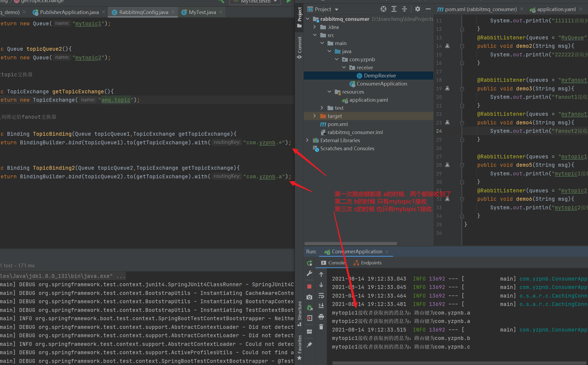Open the Run layout settings icon
This screenshot has width=588, height=365.
[x=309, y=331]
